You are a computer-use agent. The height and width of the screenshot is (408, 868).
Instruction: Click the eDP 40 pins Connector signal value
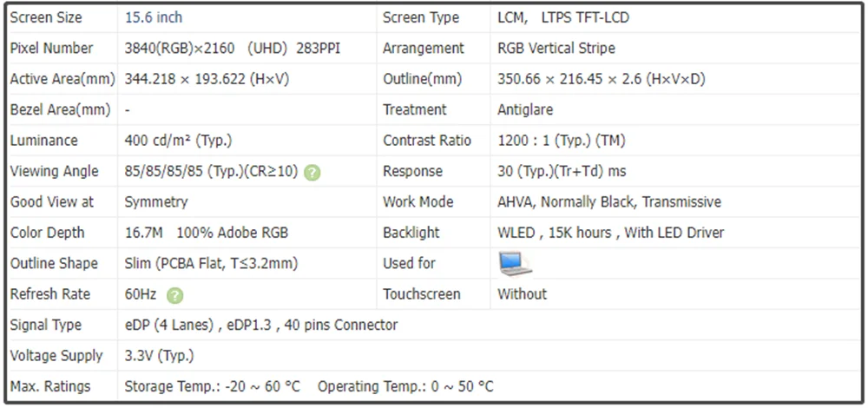pos(261,325)
